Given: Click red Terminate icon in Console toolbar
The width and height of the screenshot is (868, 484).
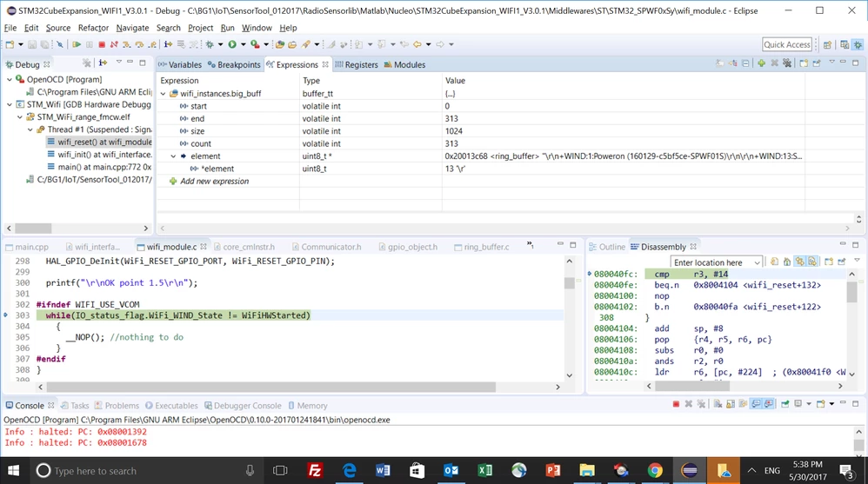Looking at the screenshot, I should pyautogui.click(x=676, y=404).
